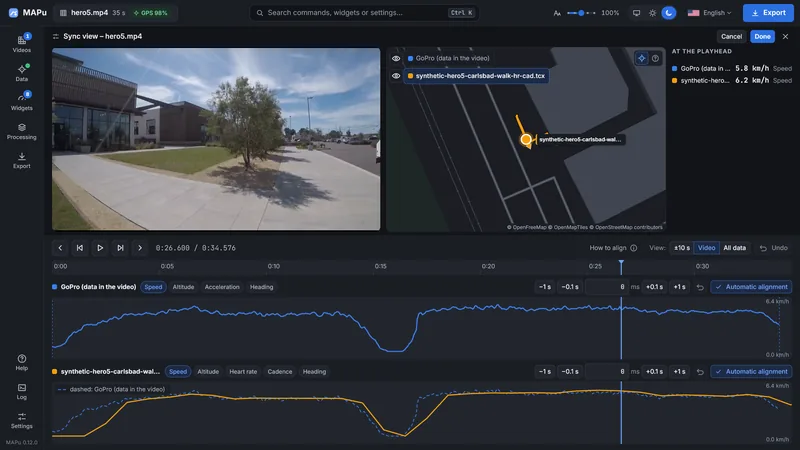Play the video
The height and width of the screenshot is (450, 800).
(x=100, y=248)
